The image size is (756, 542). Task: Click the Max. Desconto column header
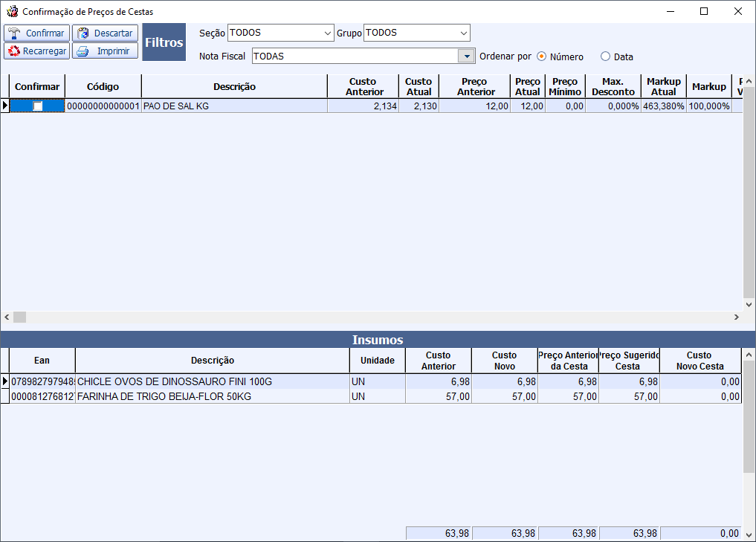click(613, 87)
